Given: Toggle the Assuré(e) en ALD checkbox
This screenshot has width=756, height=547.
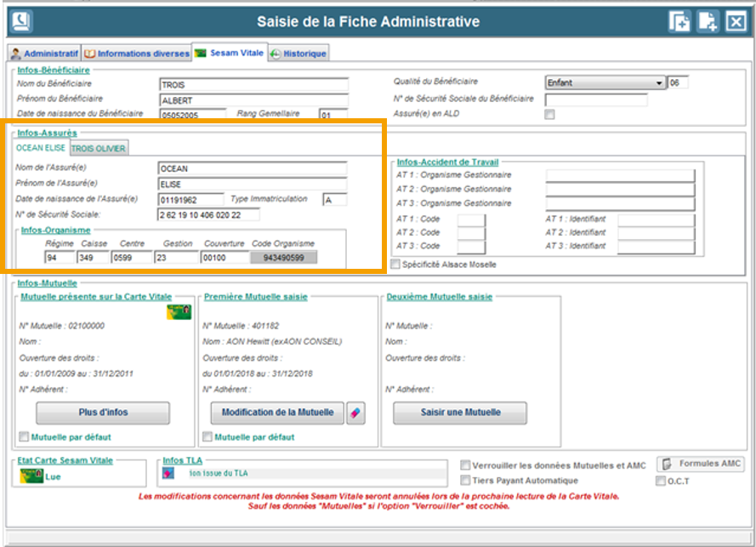Looking at the screenshot, I should (549, 115).
